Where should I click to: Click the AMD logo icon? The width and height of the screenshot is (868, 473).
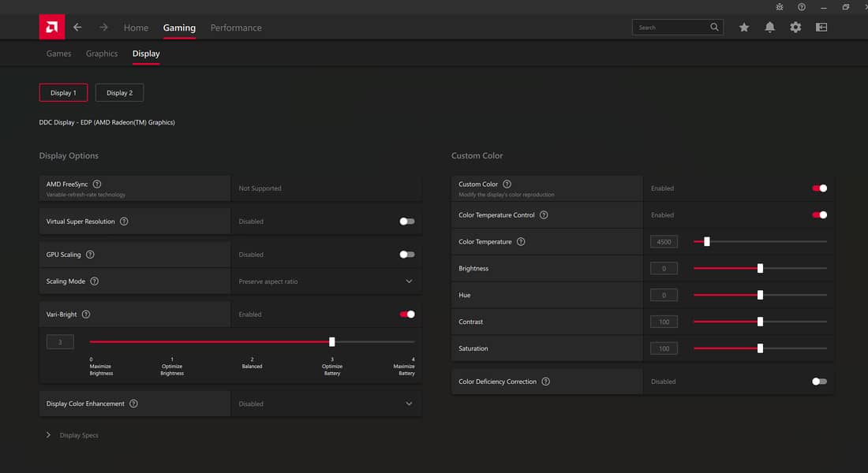pyautogui.click(x=52, y=27)
